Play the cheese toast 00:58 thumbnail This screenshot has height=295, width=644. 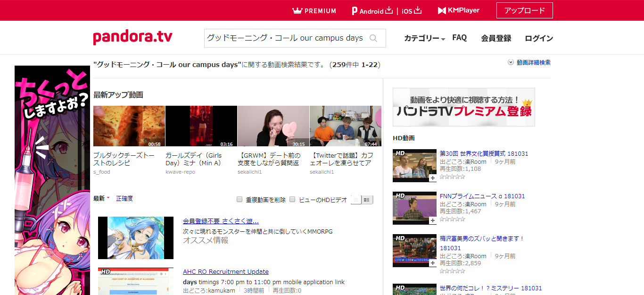(x=129, y=126)
